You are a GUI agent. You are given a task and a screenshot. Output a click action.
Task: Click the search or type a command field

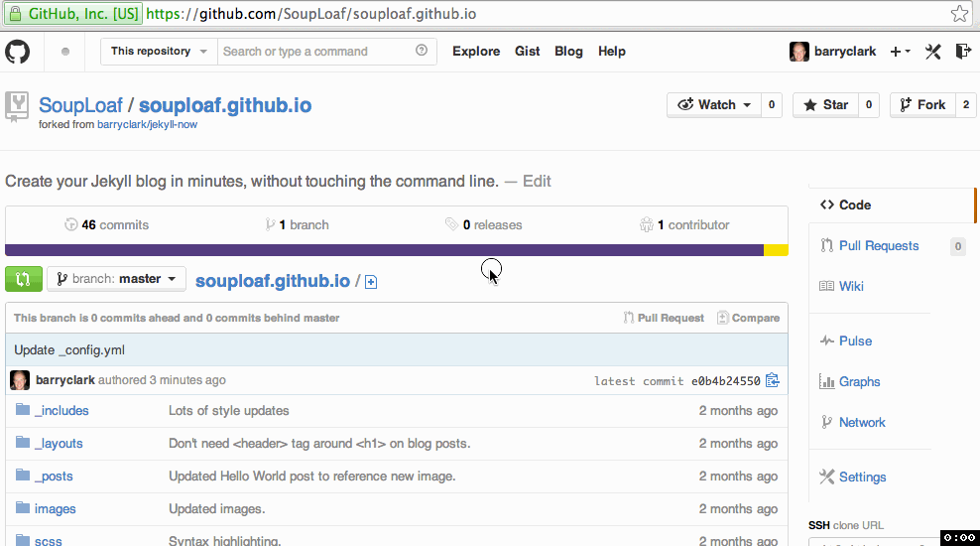pyautogui.click(x=317, y=52)
